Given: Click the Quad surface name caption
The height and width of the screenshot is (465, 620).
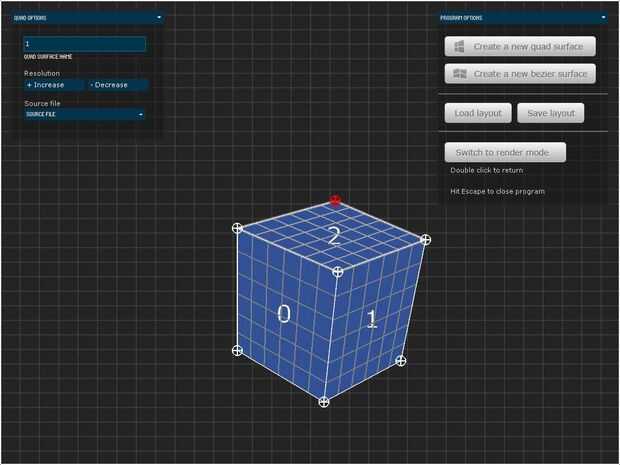Looking at the screenshot, I should click(48, 57).
